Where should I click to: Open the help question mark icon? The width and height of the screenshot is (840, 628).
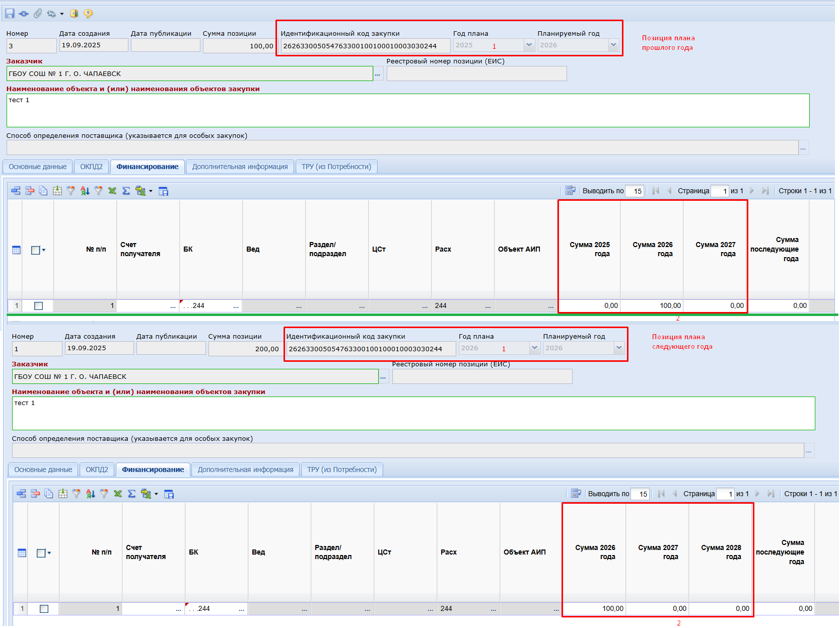(88, 14)
